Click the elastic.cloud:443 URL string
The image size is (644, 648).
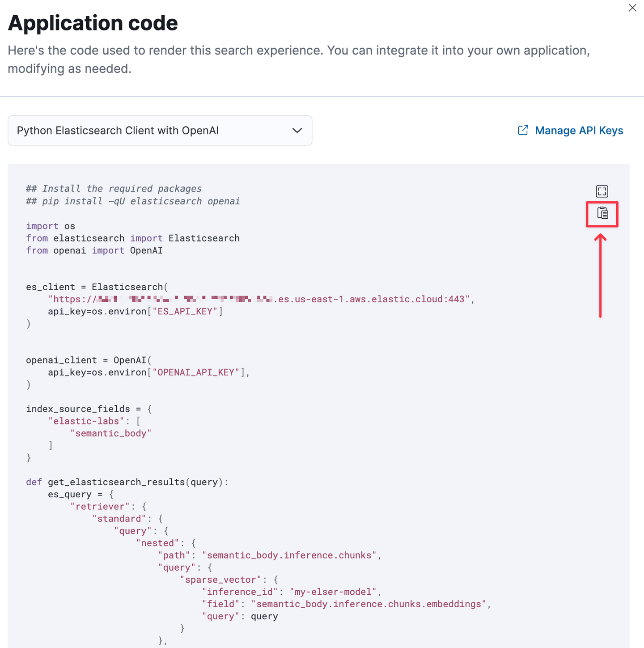pyautogui.click(x=258, y=299)
